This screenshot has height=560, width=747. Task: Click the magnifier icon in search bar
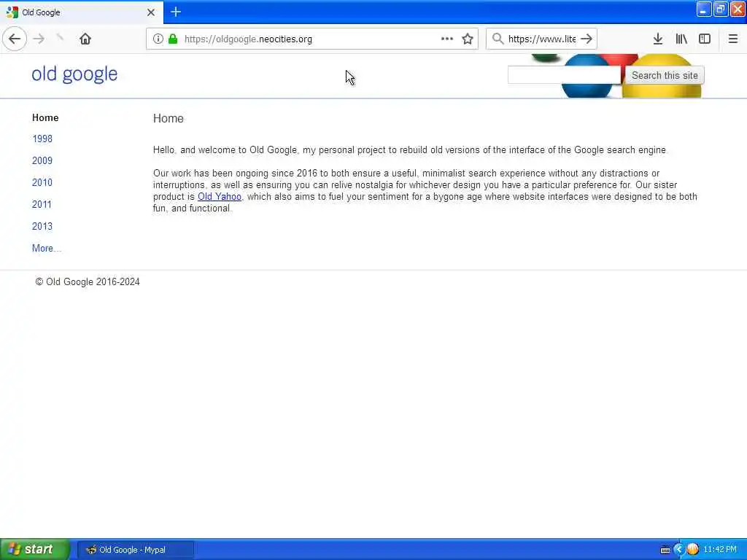pyautogui.click(x=498, y=39)
